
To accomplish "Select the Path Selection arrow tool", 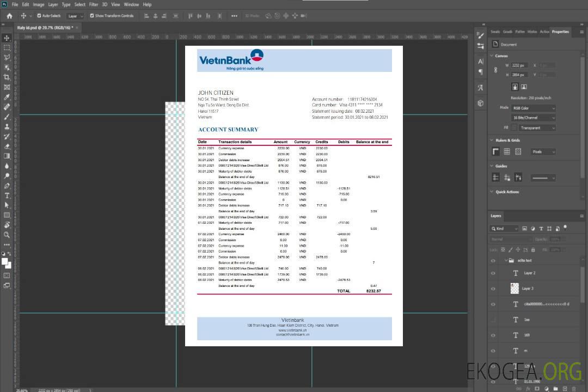I will tap(7, 205).
